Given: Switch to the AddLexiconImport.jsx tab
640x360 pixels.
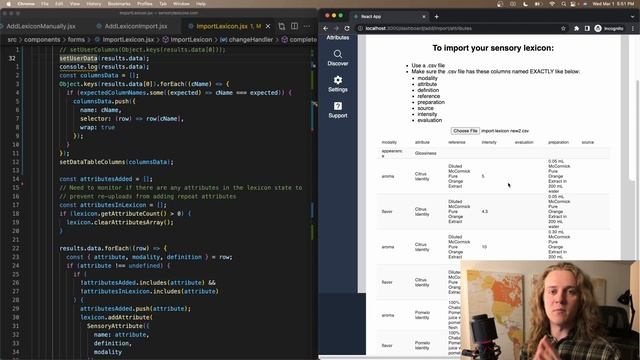Looking at the screenshot, I should click(x=136, y=26).
